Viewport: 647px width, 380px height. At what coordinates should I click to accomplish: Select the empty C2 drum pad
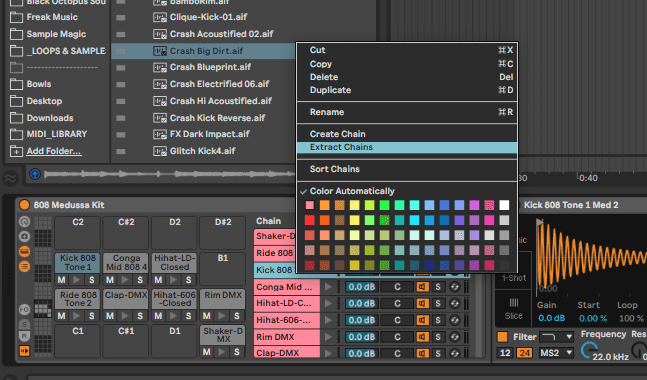coord(78,233)
